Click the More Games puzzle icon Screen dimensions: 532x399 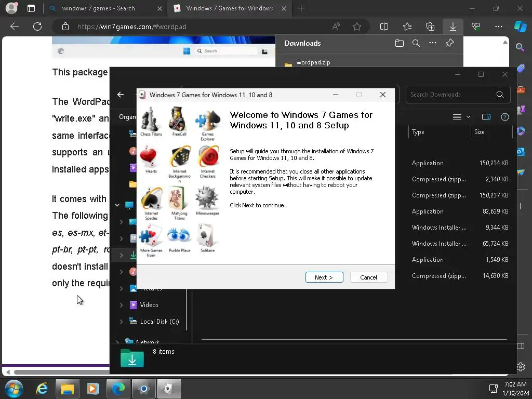[151, 236]
